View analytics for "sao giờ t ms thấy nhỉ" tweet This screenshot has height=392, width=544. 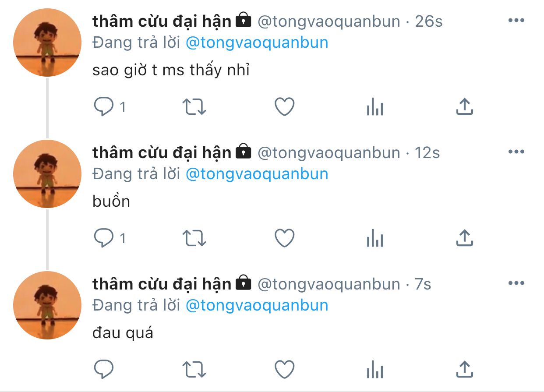(x=375, y=107)
